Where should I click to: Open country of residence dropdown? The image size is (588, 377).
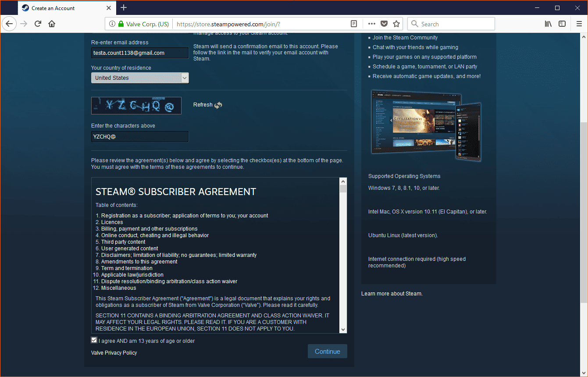pos(140,78)
